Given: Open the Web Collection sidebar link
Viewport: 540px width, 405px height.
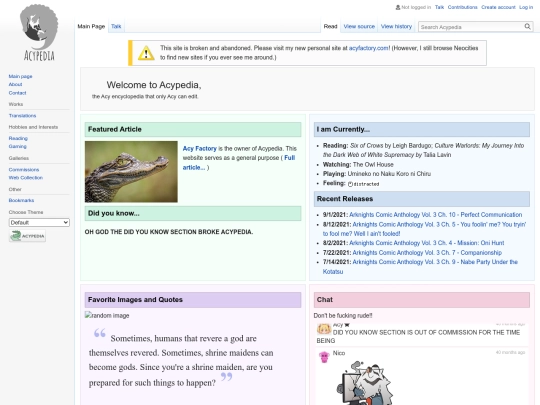Looking at the screenshot, I should point(26,178).
